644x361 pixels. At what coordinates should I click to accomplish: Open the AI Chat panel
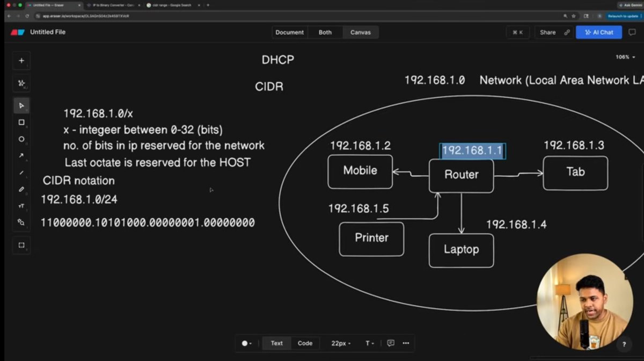599,32
